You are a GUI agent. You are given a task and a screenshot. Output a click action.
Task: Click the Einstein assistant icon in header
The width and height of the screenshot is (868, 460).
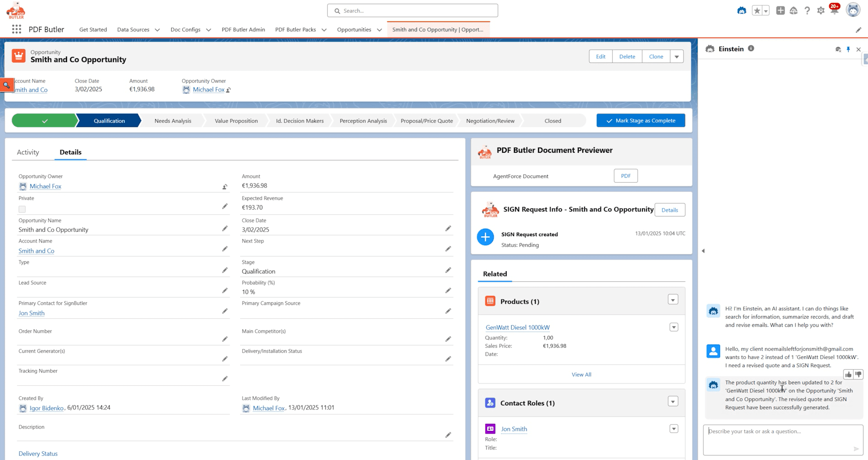click(x=742, y=10)
